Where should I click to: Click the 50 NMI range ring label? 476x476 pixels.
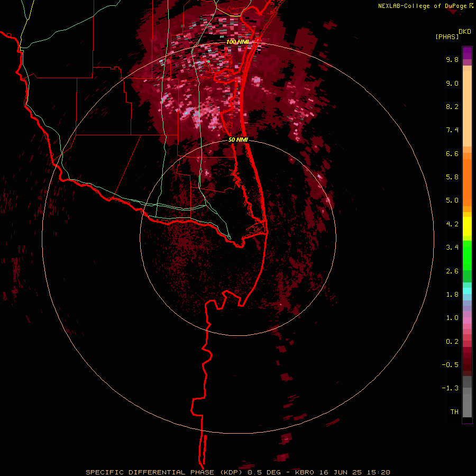click(239, 140)
